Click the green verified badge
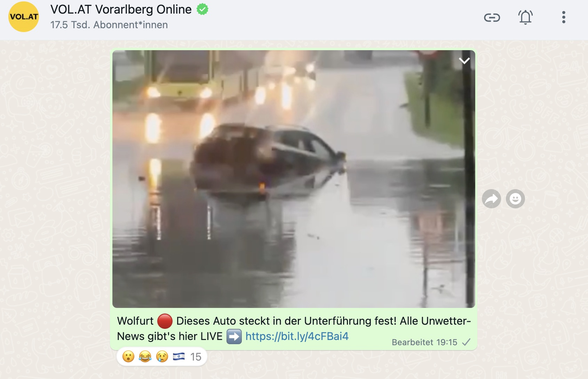Viewport: 588px width, 379px height. tap(202, 9)
